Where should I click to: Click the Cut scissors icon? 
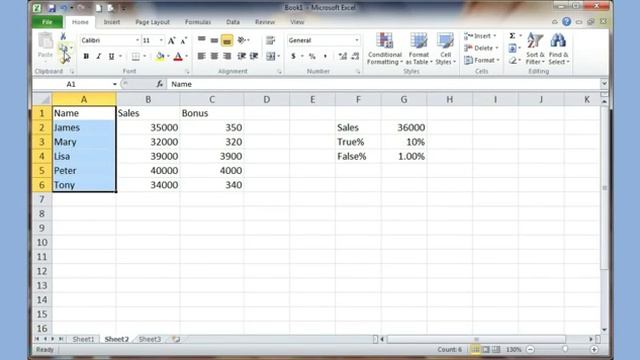point(63,37)
